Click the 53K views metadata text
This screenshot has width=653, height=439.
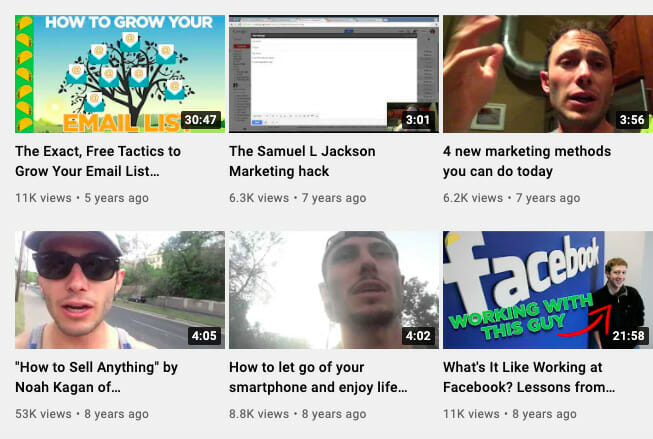(43, 414)
